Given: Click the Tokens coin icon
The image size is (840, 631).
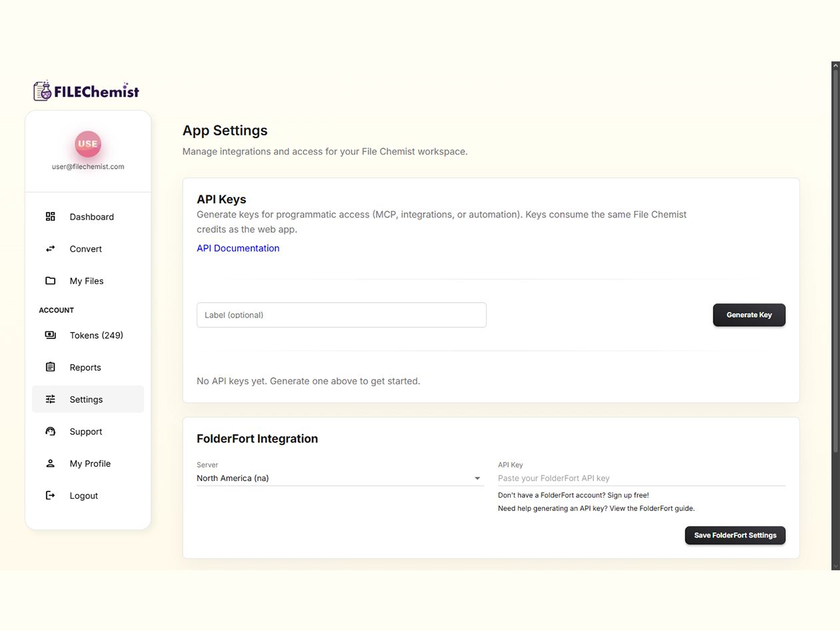Looking at the screenshot, I should pyautogui.click(x=50, y=335).
